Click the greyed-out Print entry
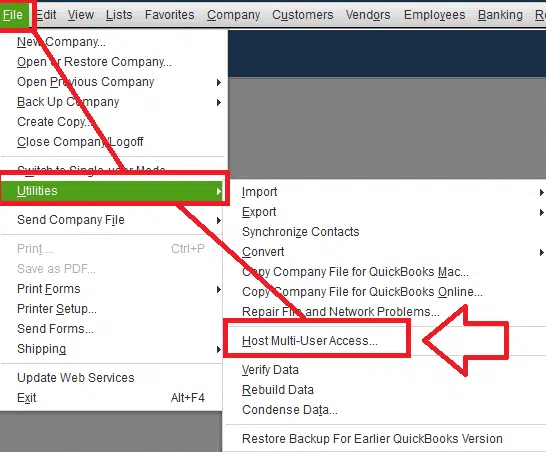 [111, 249]
